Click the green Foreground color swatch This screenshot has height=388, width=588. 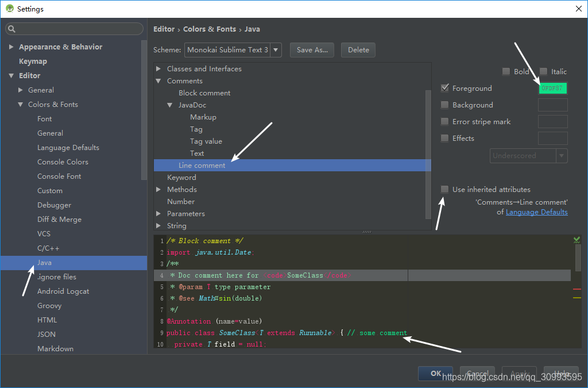pos(553,88)
